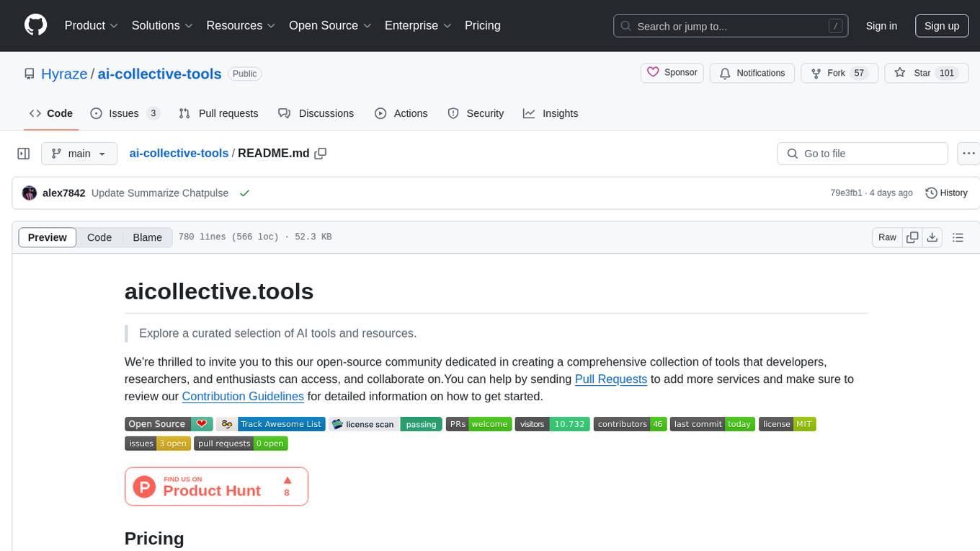Click ai-collective-tools breadcrumb link
This screenshot has width=980, height=551.
click(179, 153)
